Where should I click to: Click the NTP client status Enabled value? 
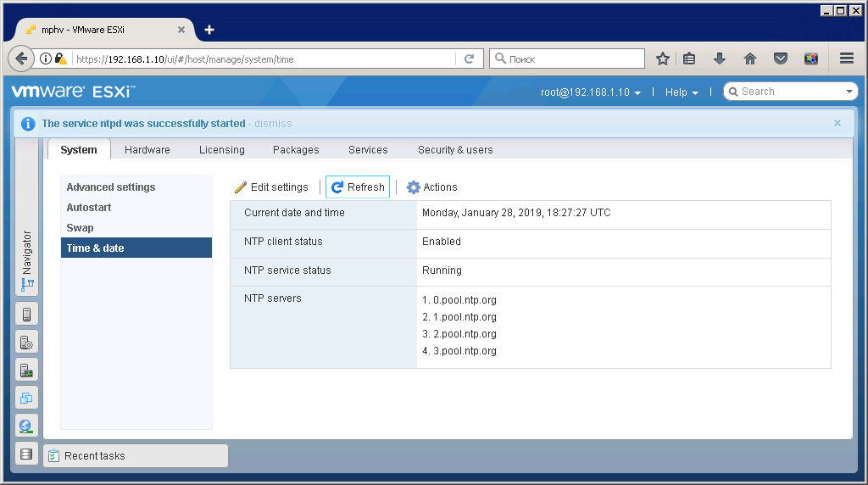tap(441, 242)
